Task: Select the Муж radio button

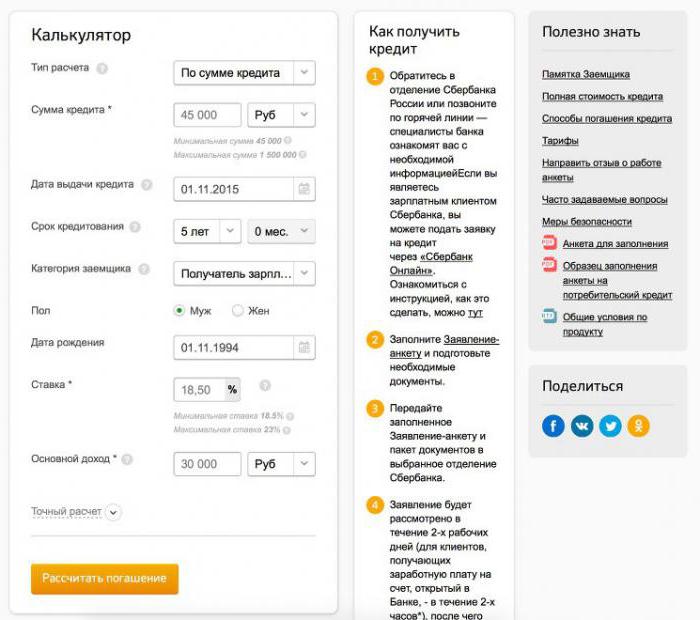Action: tap(179, 310)
